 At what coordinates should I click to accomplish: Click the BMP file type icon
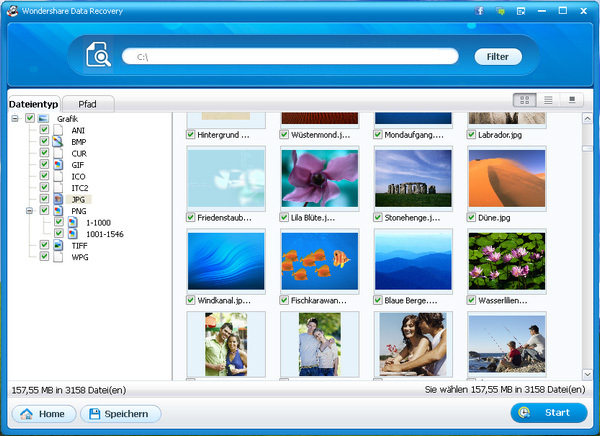click(58, 142)
